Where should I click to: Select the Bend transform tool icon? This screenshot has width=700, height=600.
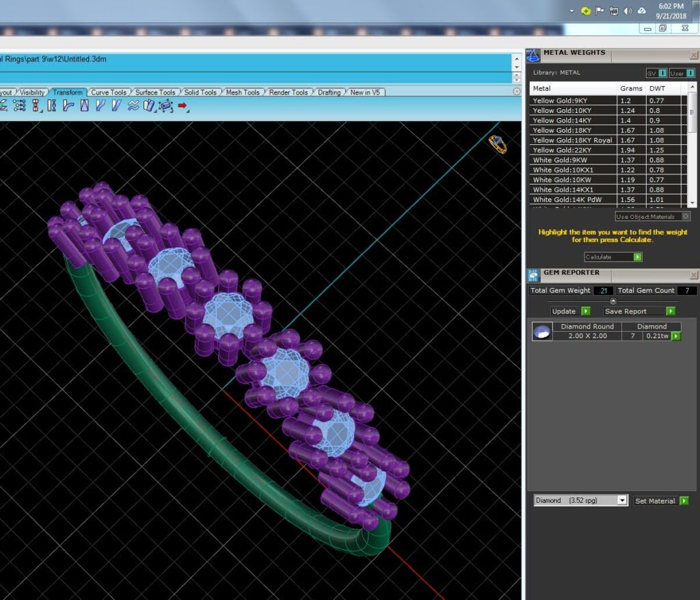68,105
